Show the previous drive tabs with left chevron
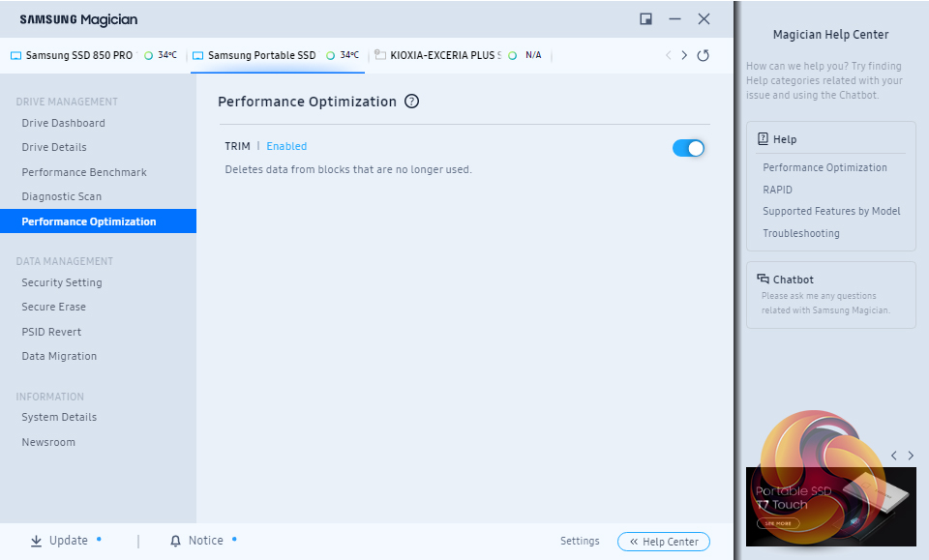Image resolution: width=929 pixels, height=560 pixels. click(669, 55)
